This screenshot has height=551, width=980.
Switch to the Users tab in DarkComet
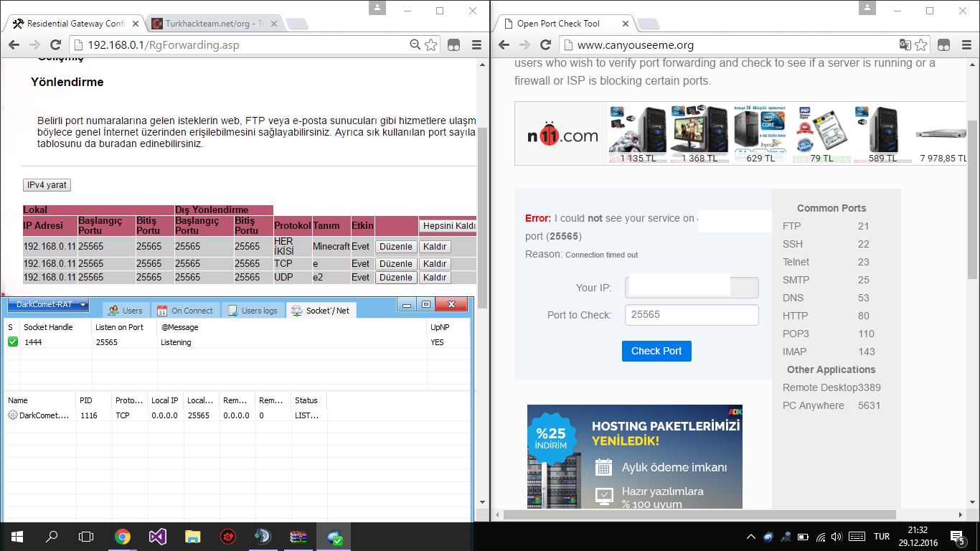point(125,311)
